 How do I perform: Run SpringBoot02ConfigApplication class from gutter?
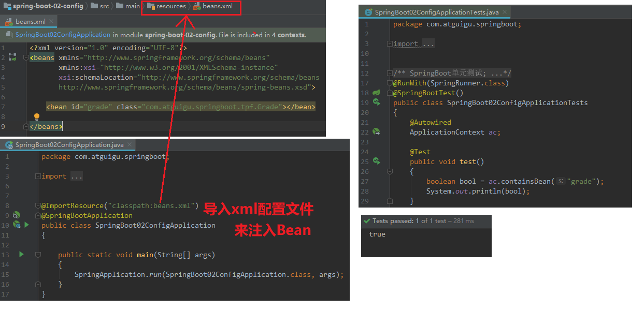(x=27, y=225)
